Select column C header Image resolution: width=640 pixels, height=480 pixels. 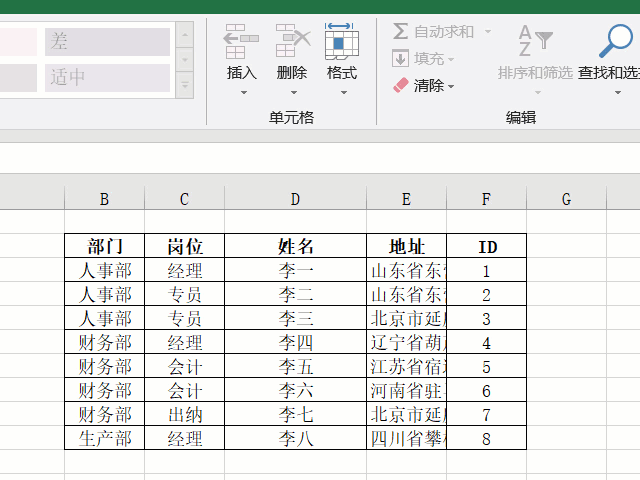(184, 199)
